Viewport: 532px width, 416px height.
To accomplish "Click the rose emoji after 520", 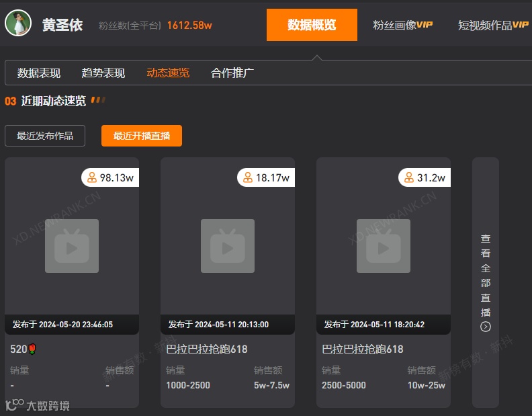I will (32, 349).
